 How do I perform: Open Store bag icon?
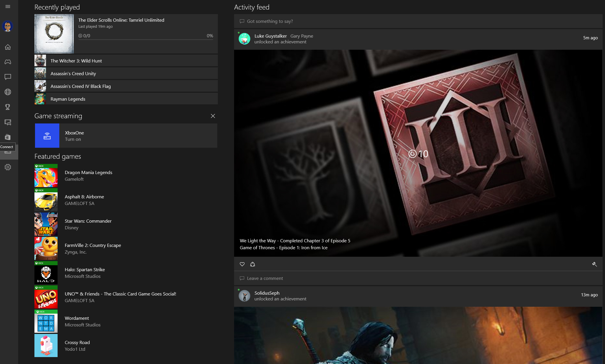click(8, 137)
